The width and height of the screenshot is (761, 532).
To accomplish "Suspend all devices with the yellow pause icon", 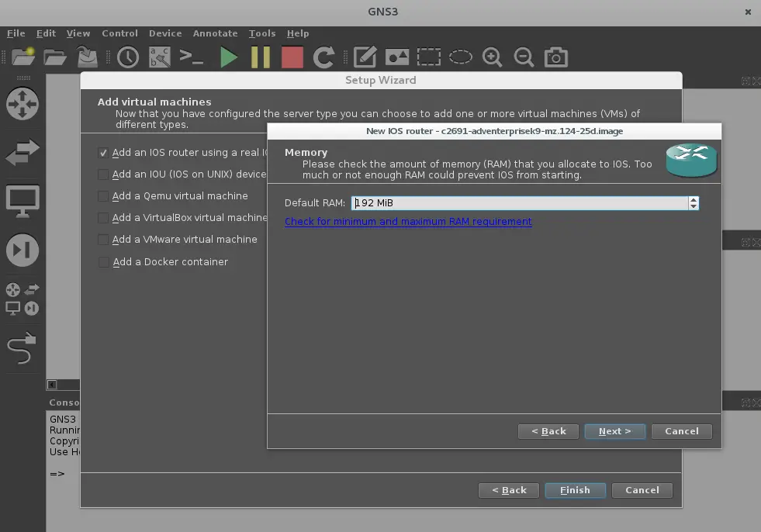I will point(261,57).
